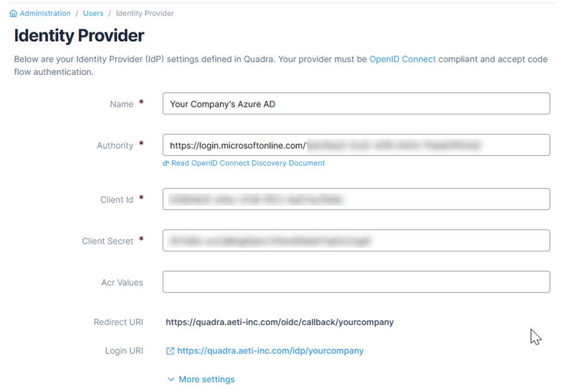Click the discovery document icon under Authority
Screen dimensions: 563x392
click(x=166, y=163)
